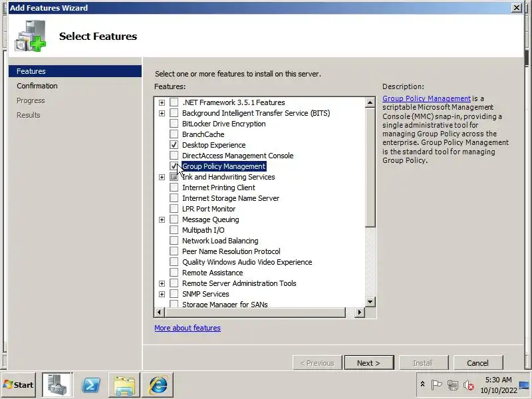The height and width of the screenshot is (399, 532).
Task: Go to the Confirmation wizard step
Action: coord(37,86)
